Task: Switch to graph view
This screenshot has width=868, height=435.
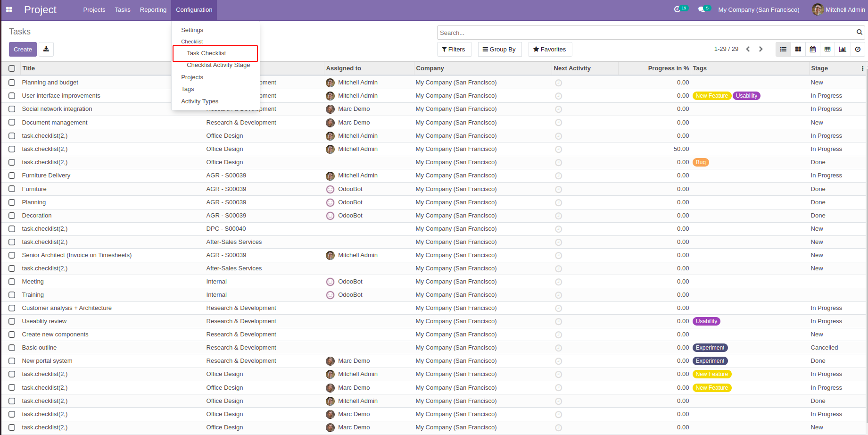Action: pos(843,49)
